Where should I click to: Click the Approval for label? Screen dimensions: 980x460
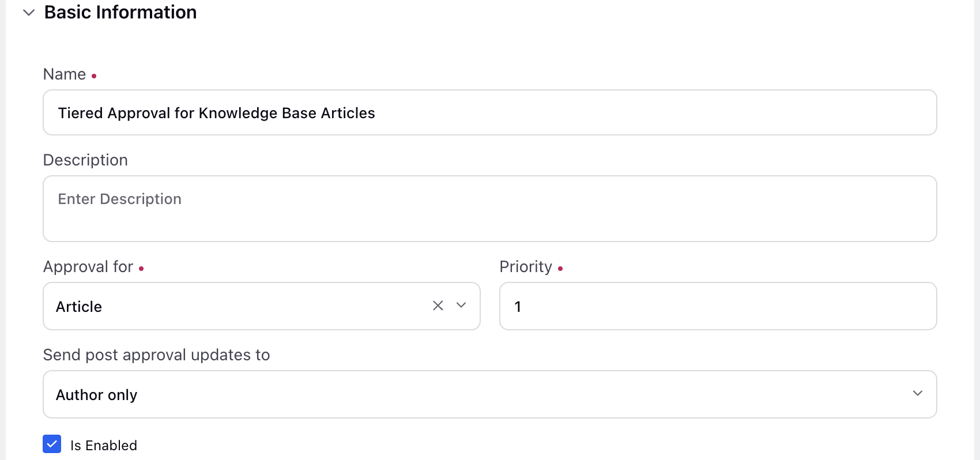click(x=88, y=267)
